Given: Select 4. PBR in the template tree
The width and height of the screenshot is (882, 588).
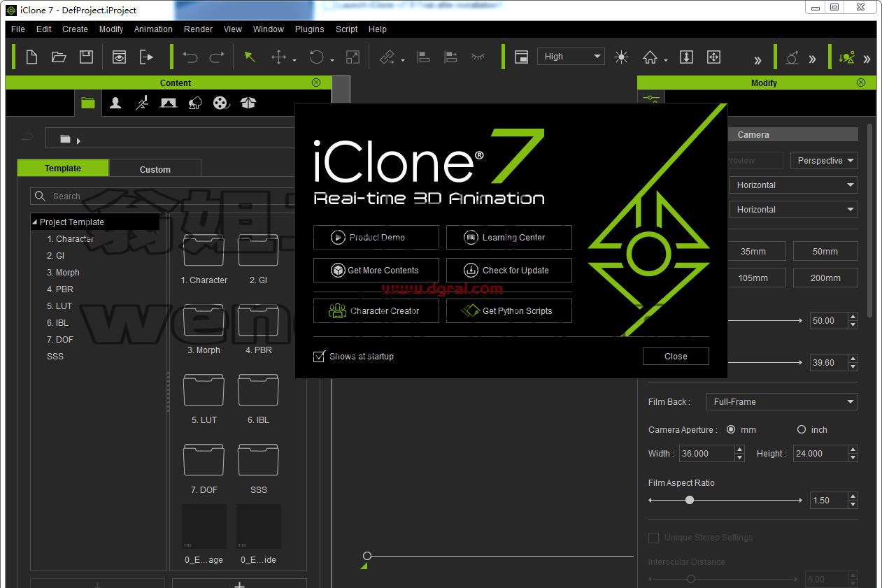Looking at the screenshot, I should 60,289.
